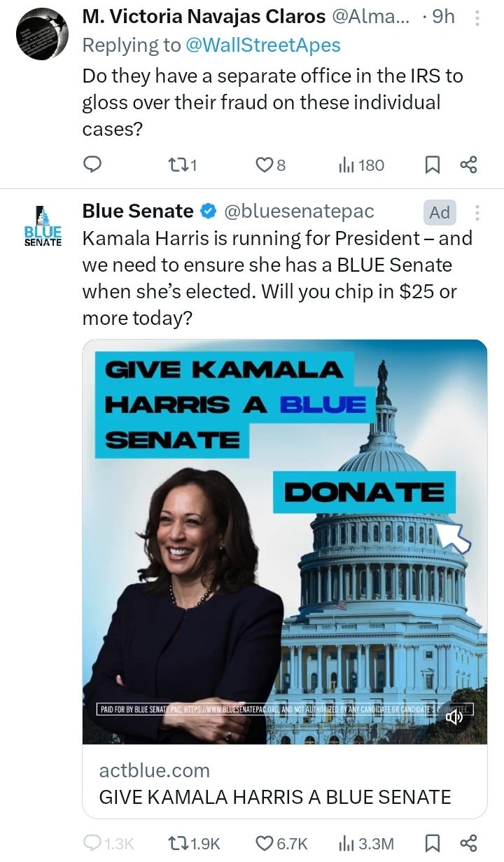Bookmark the Blue Senate ad
This screenshot has height=862, width=504.
point(433,843)
